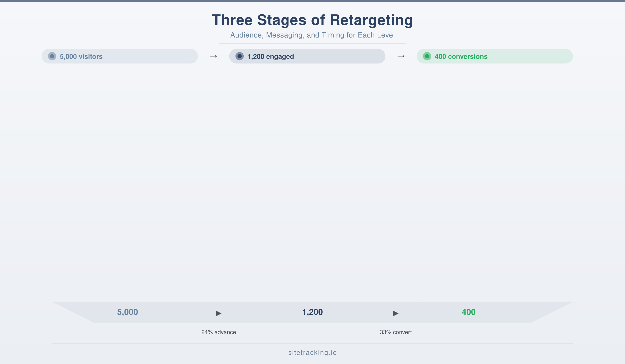The width and height of the screenshot is (625, 364).
Task: Expand the 33% convert details
Action: tap(395, 332)
